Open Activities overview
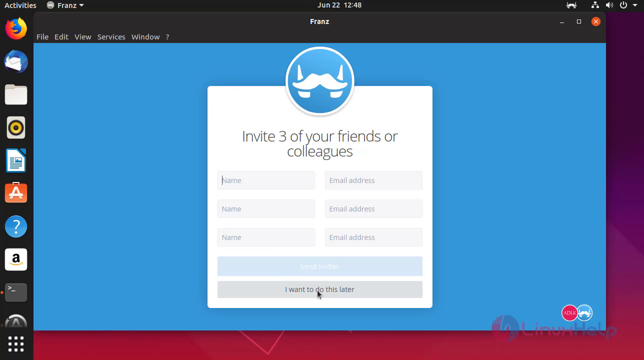644x360 pixels. (20, 5)
